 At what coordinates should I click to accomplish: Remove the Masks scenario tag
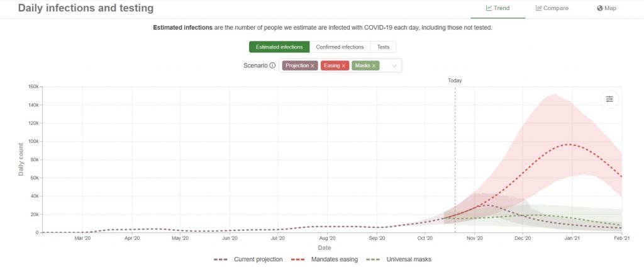374,65
